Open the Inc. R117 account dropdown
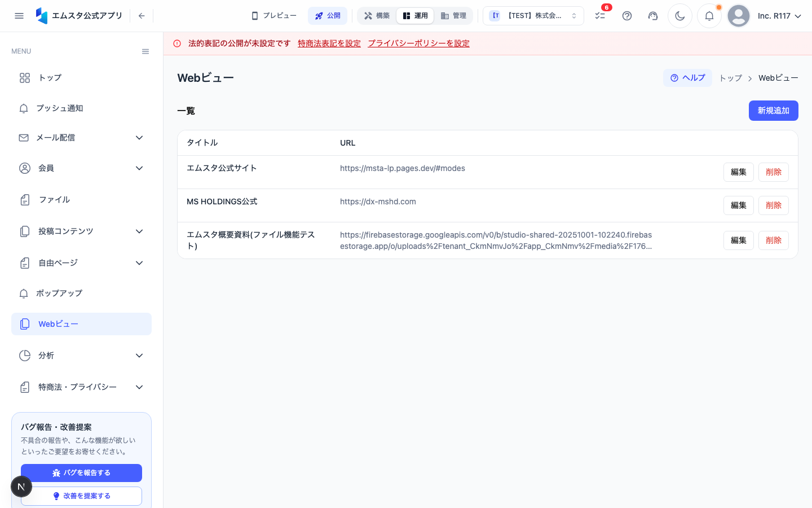 (x=779, y=16)
